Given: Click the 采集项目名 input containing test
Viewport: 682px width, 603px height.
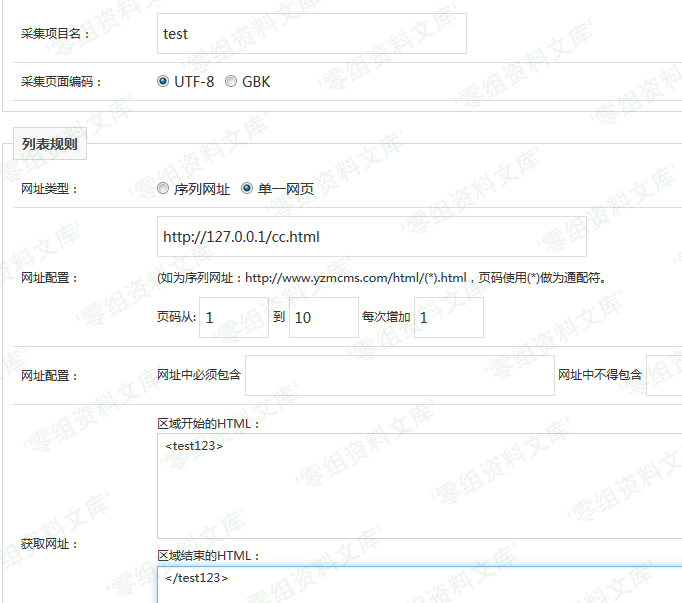Looking at the screenshot, I should 311,34.
